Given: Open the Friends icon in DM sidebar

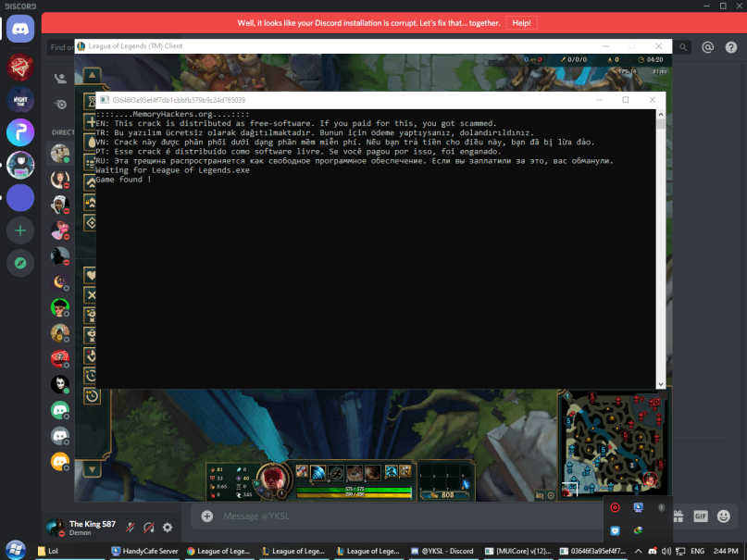Looking at the screenshot, I should point(60,79).
